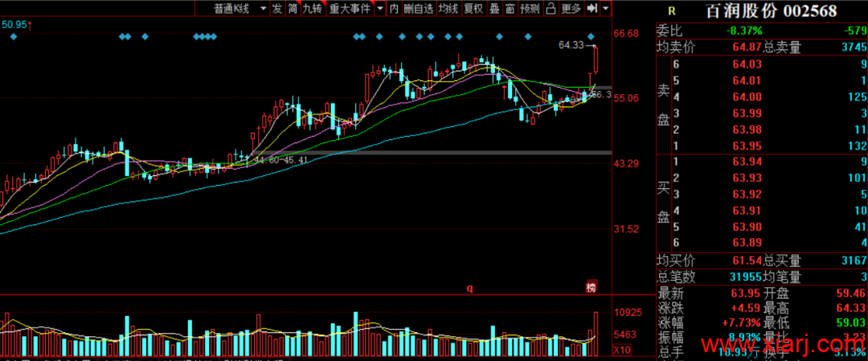Viewport: 868px width, 361px height.
Task: Click the 总买量 3167 value
Action: 853,260
